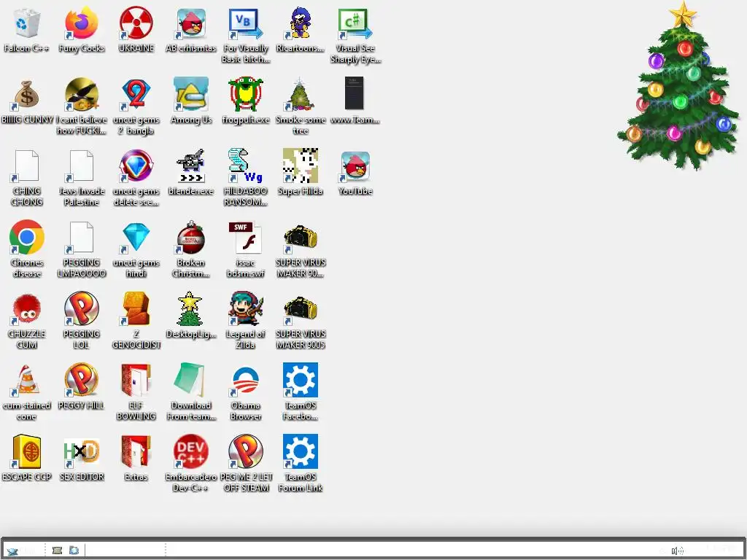Click the first quick launch taskbar icon
Image resolution: width=747 pixels, height=560 pixels.
pyautogui.click(x=57, y=551)
